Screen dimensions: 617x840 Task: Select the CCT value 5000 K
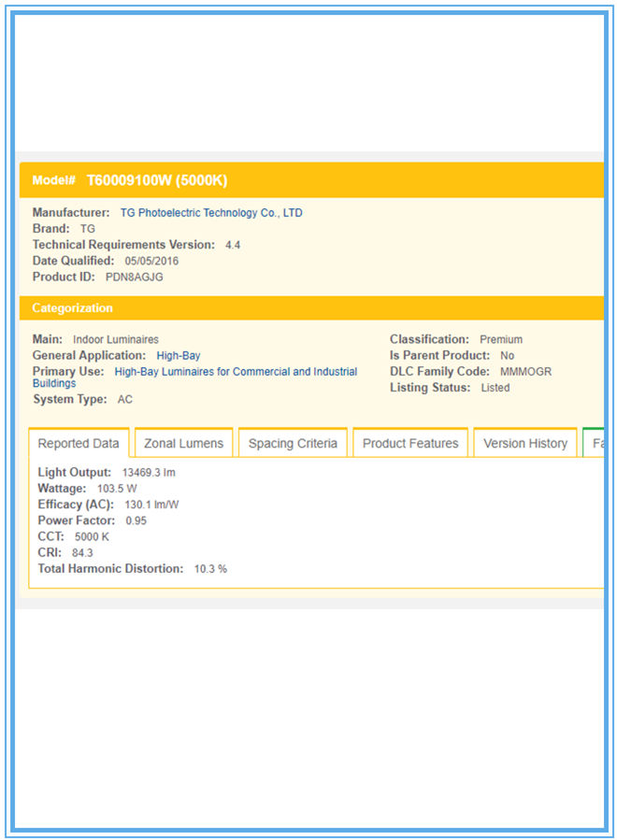[x=92, y=536]
